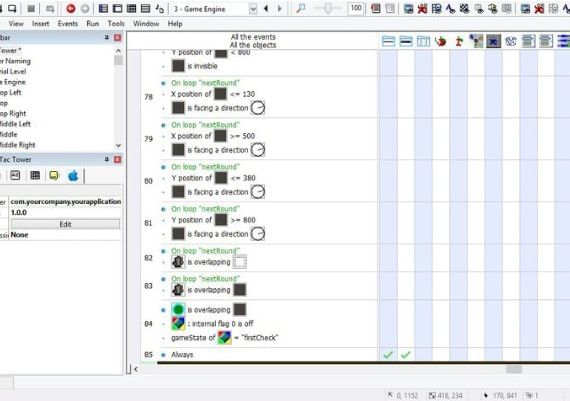Open the Run menu
The height and width of the screenshot is (401, 570).
tap(93, 24)
